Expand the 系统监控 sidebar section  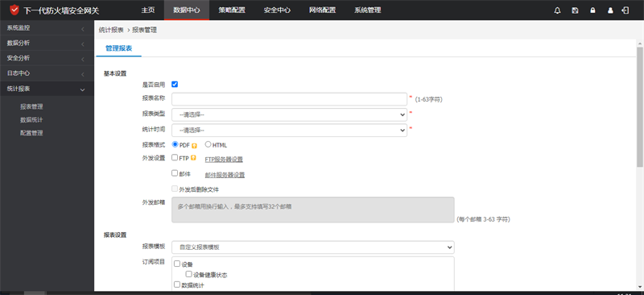[47, 28]
